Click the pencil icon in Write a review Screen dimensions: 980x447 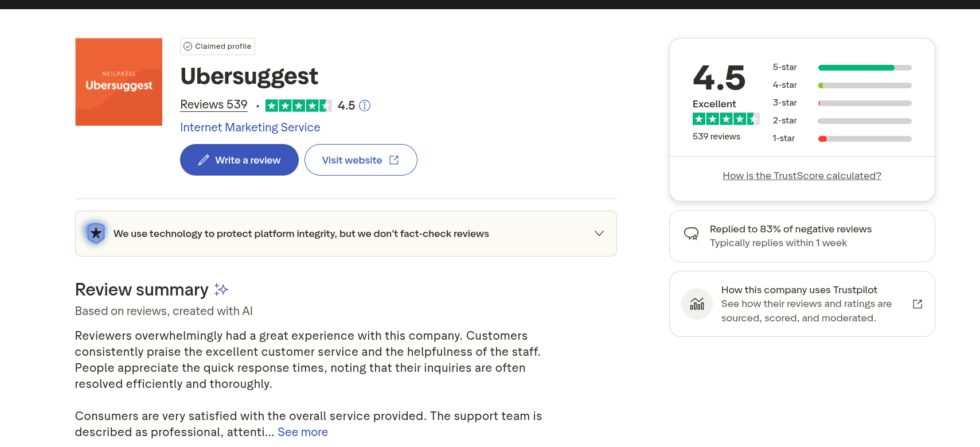click(x=204, y=160)
